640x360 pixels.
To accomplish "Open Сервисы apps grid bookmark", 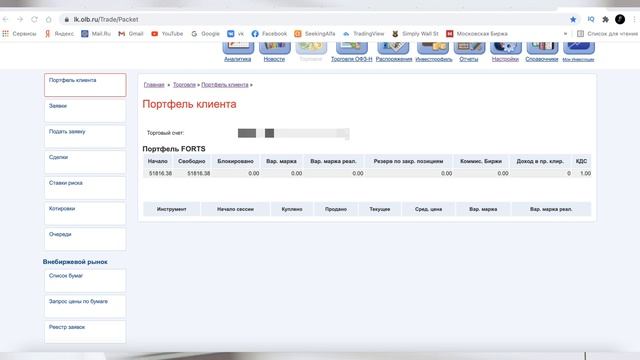I will (20, 34).
